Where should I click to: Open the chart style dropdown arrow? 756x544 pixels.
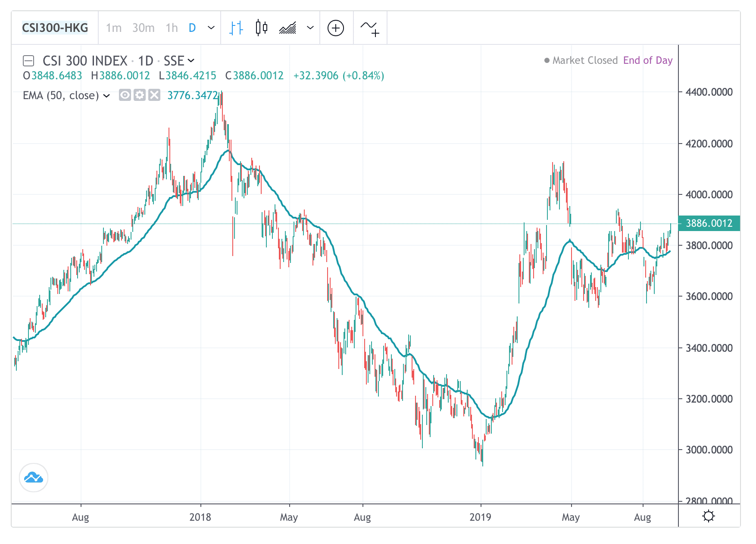[310, 28]
